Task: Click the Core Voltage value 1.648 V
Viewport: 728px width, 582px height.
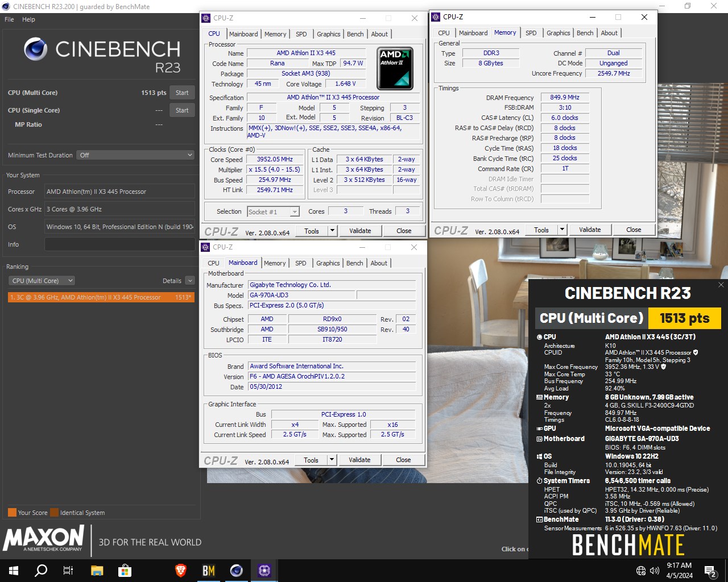Action: (345, 84)
